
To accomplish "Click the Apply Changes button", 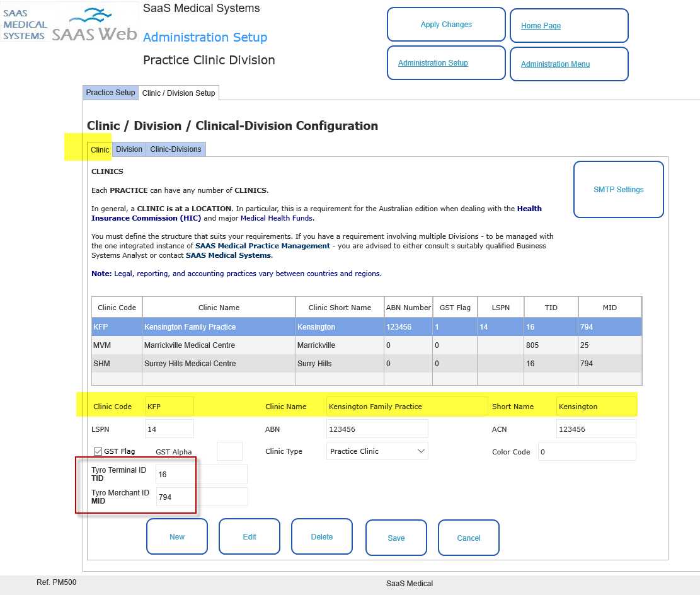I will 446,25.
